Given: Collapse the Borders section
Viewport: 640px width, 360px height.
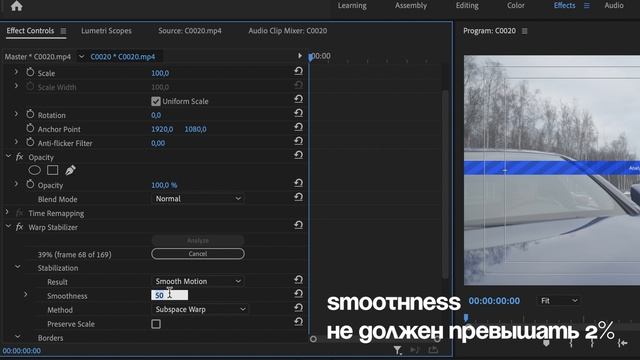Looking at the screenshot, I should (18, 337).
